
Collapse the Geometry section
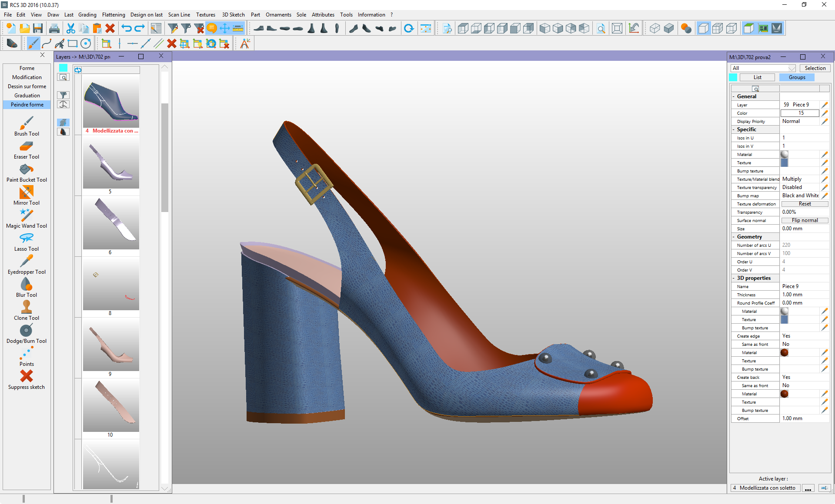point(734,237)
